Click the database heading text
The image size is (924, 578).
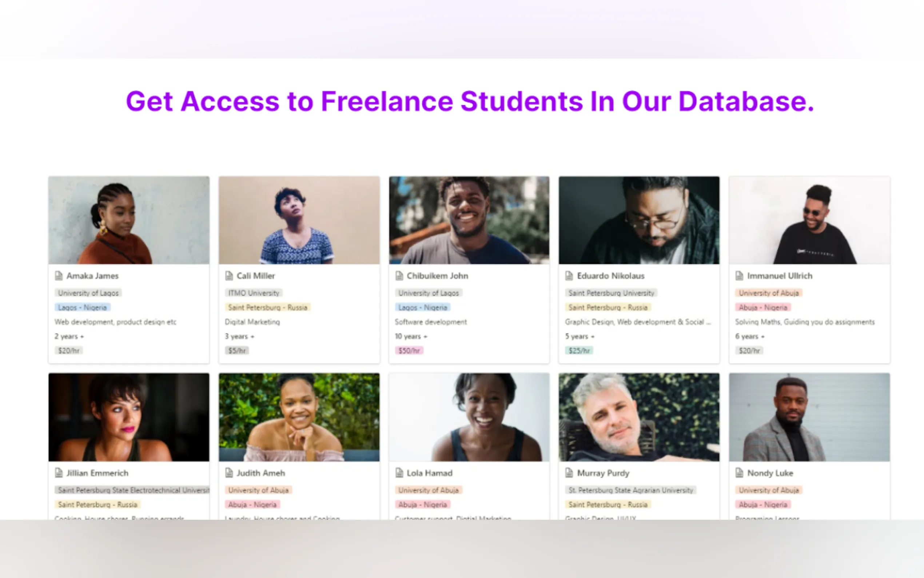click(x=470, y=101)
